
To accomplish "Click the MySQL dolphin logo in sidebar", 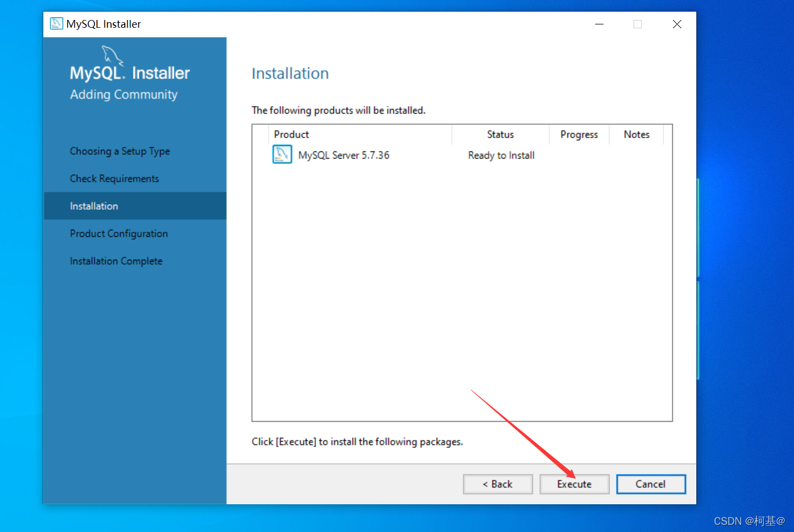I will 112,55.
